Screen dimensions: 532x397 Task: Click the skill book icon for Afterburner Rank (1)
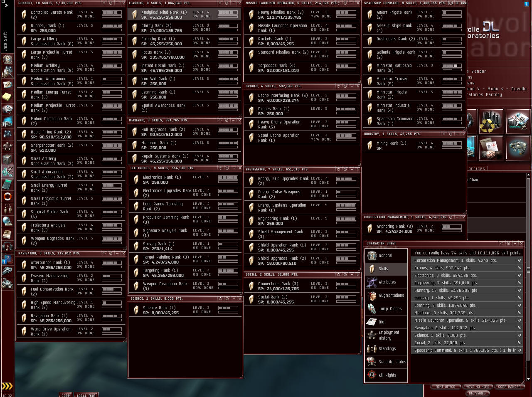[x=24, y=265]
